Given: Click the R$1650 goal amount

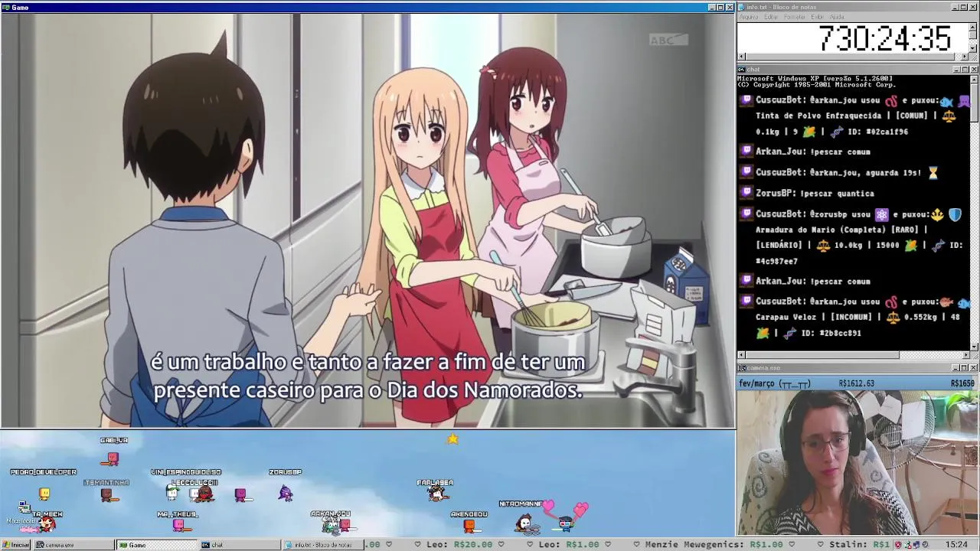Looking at the screenshot, I should [x=962, y=383].
